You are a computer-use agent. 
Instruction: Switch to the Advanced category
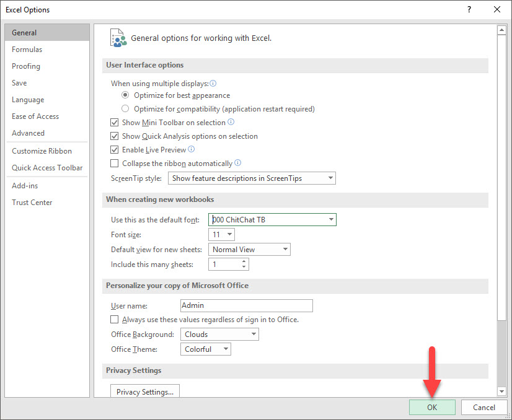[28, 133]
